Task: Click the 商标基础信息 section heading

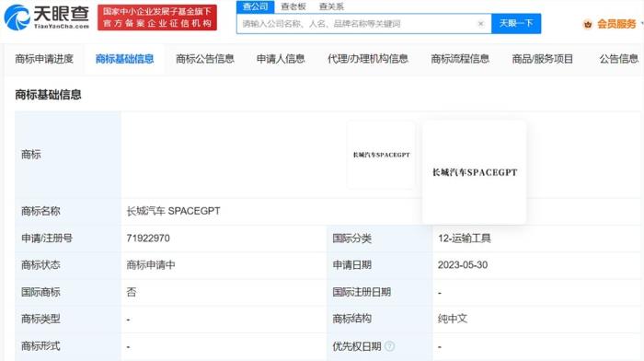Action: pos(48,95)
